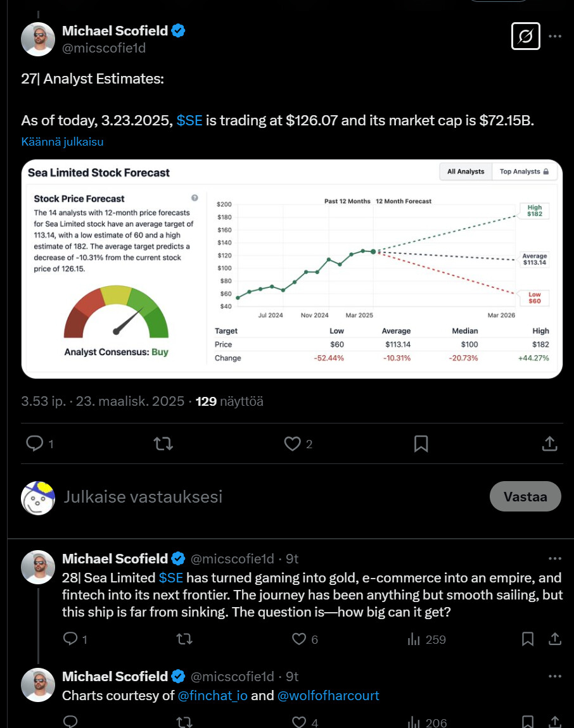Click the Grok icon on main post
This screenshot has height=728, width=574.
[525, 36]
